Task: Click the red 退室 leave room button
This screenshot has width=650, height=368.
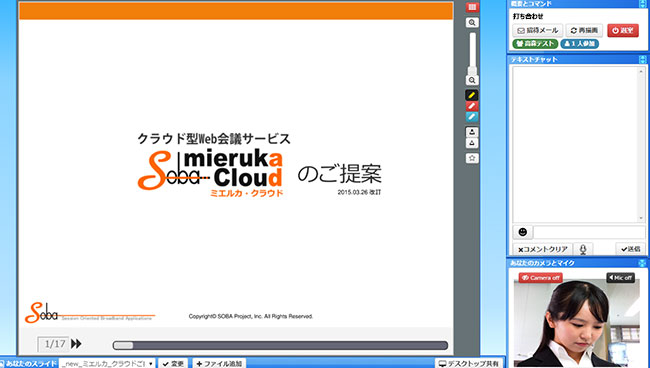Action: point(623,31)
